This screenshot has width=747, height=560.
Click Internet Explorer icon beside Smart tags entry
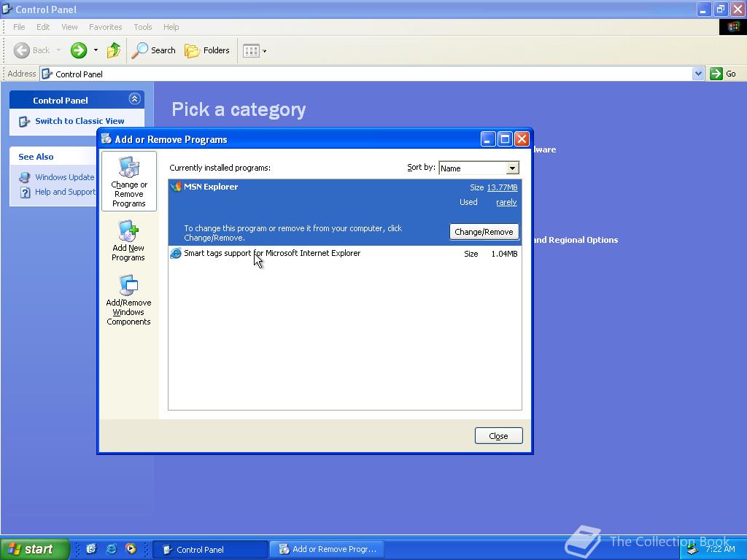pos(176,253)
